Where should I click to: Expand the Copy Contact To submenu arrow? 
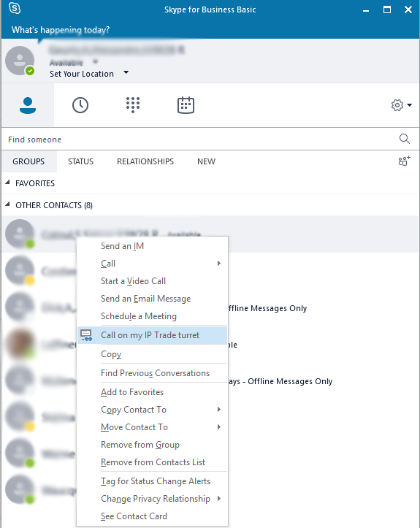[x=219, y=410]
